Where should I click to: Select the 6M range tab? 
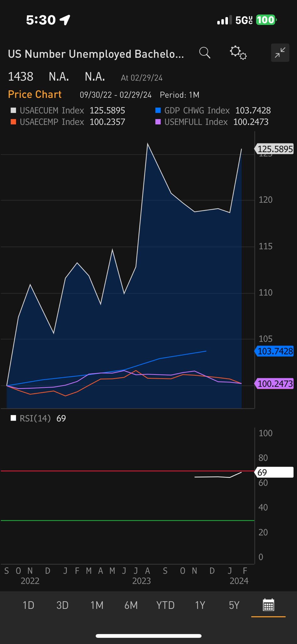[x=131, y=605]
